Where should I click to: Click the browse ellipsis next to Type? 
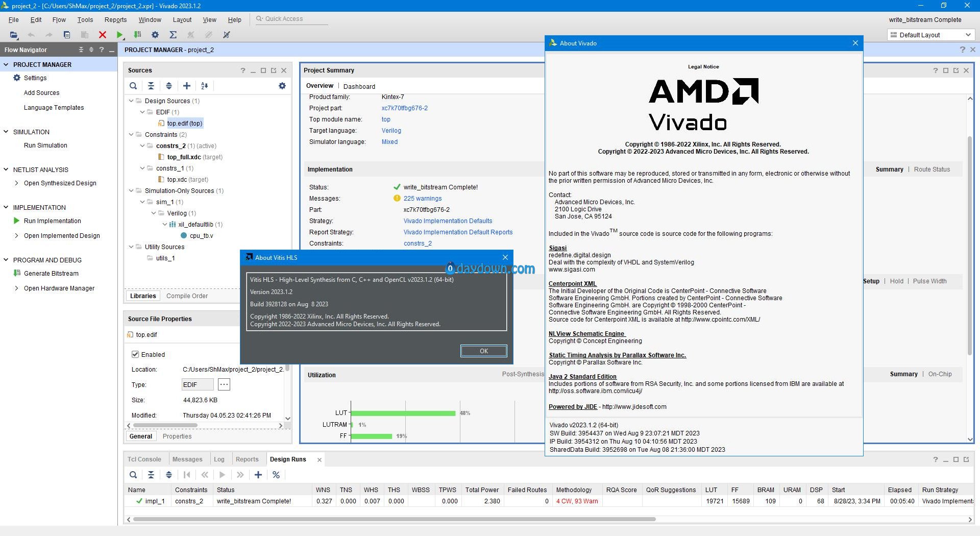(224, 384)
